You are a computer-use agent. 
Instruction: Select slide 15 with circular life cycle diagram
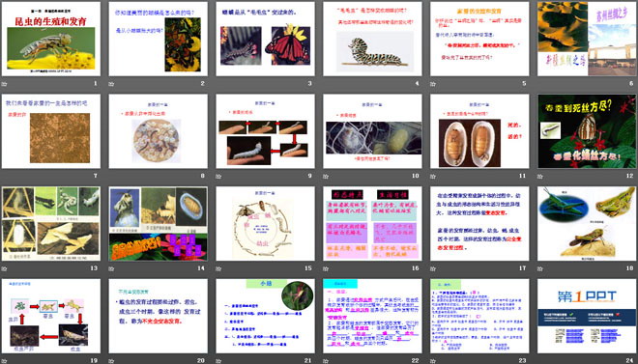(265, 223)
